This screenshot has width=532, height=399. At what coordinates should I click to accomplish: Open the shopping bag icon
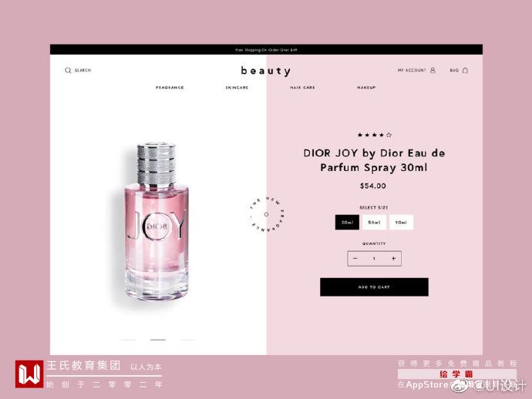point(465,70)
